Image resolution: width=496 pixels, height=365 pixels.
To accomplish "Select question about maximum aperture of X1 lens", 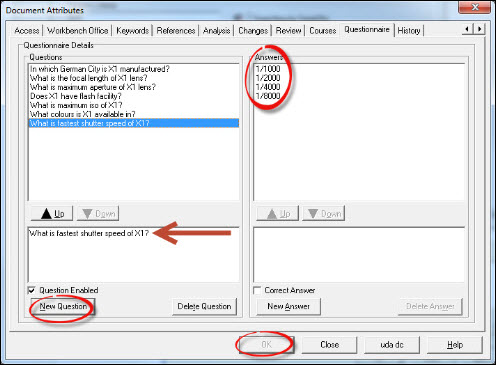I will [133, 87].
